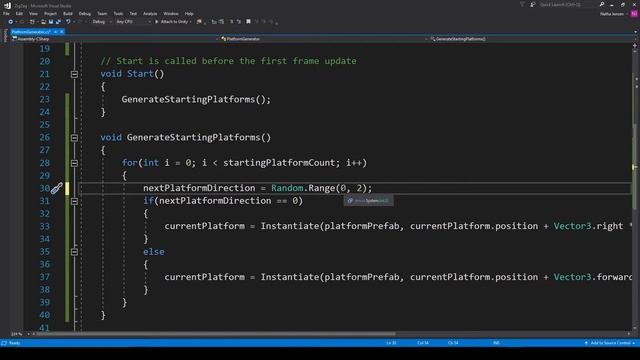
Task: Click the horizontal scrollbar thumb
Action: (216, 334)
